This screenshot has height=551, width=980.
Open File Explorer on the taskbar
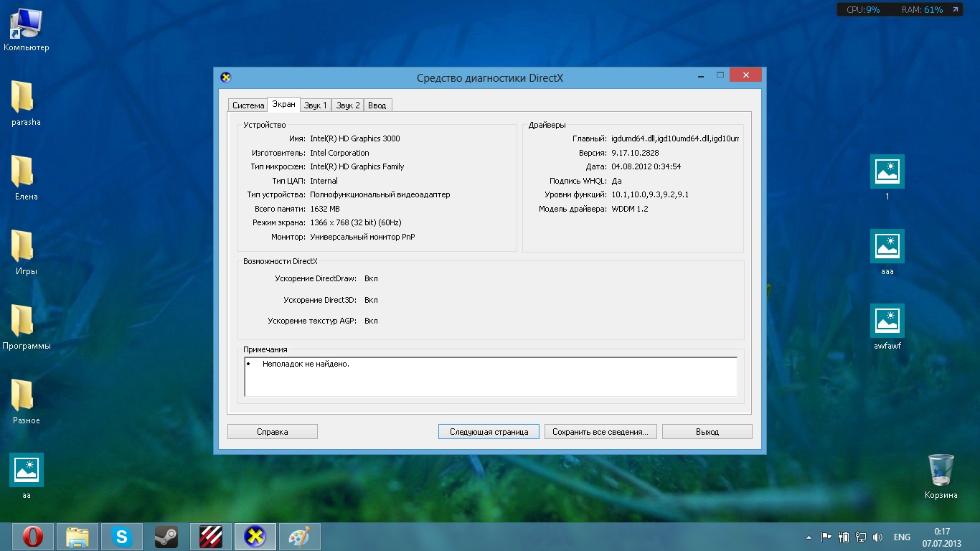(77, 537)
